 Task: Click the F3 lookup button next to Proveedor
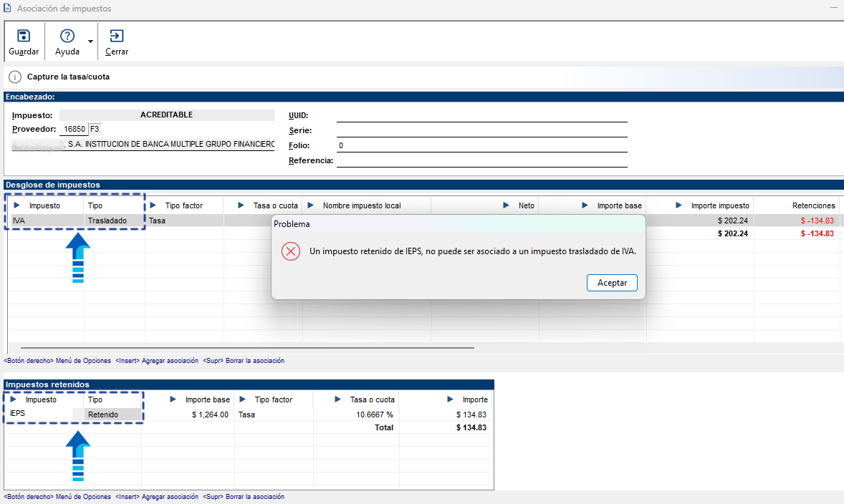(x=94, y=129)
